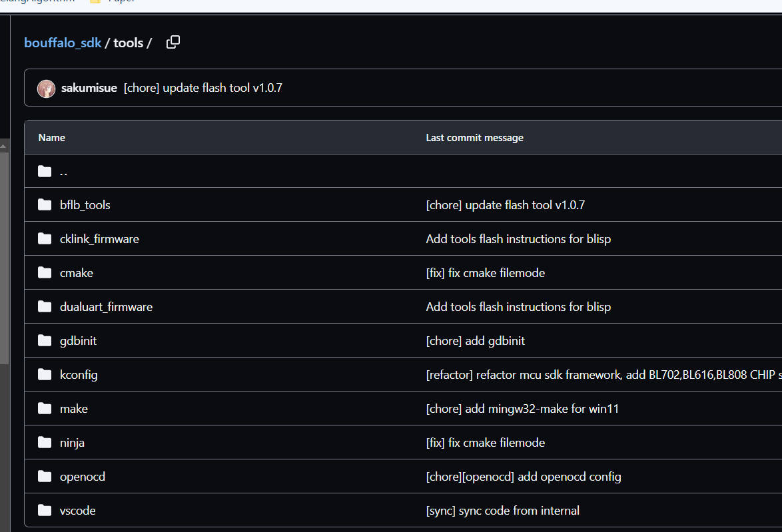
Task: Go up with the '..' parent link
Action: click(x=63, y=172)
